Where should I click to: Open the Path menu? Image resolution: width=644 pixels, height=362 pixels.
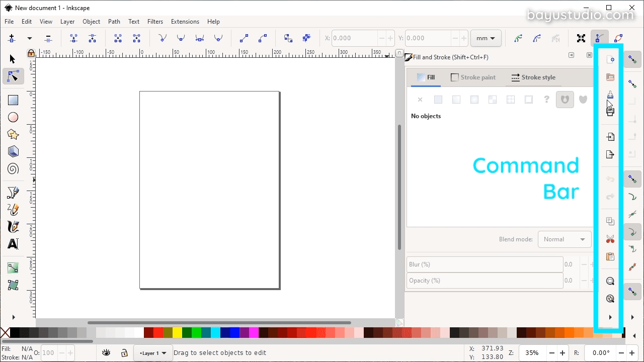[x=114, y=21]
